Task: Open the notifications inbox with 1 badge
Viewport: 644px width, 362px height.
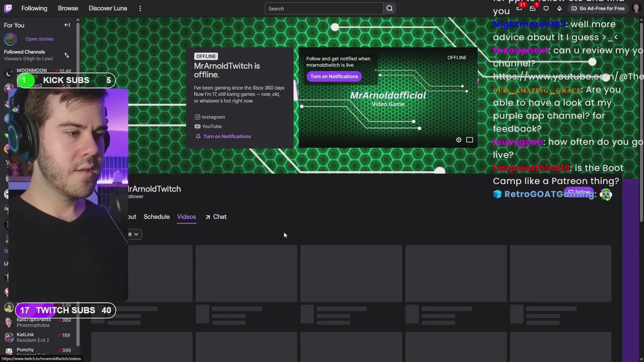Action: [x=533, y=8]
